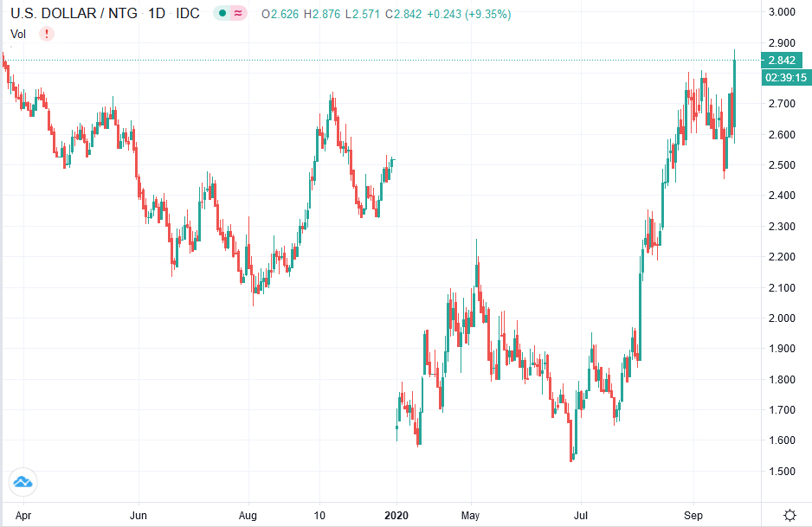812x527 pixels.
Task: Click the 02:39:15 bar countdown label
Action: [x=786, y=77]
